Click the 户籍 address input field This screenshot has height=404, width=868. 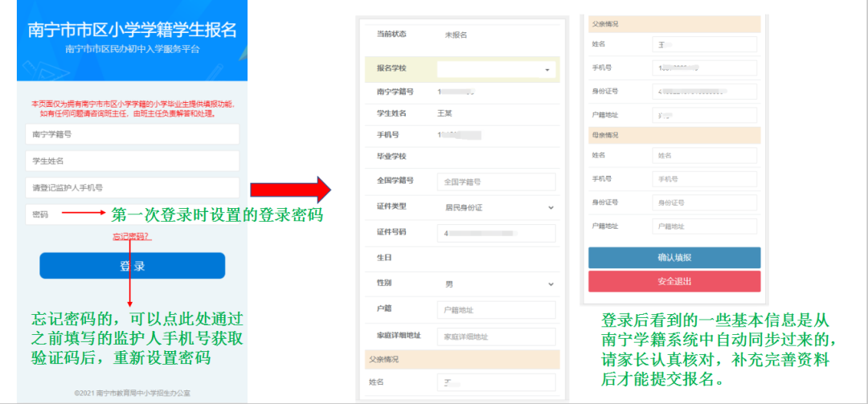[497, 310]
